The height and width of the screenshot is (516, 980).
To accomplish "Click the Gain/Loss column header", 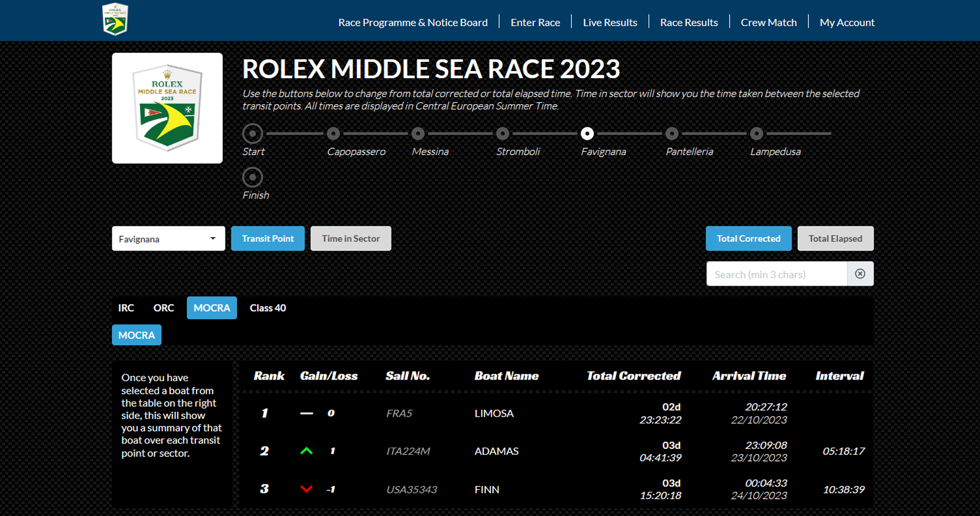I will tap(328, 376).
